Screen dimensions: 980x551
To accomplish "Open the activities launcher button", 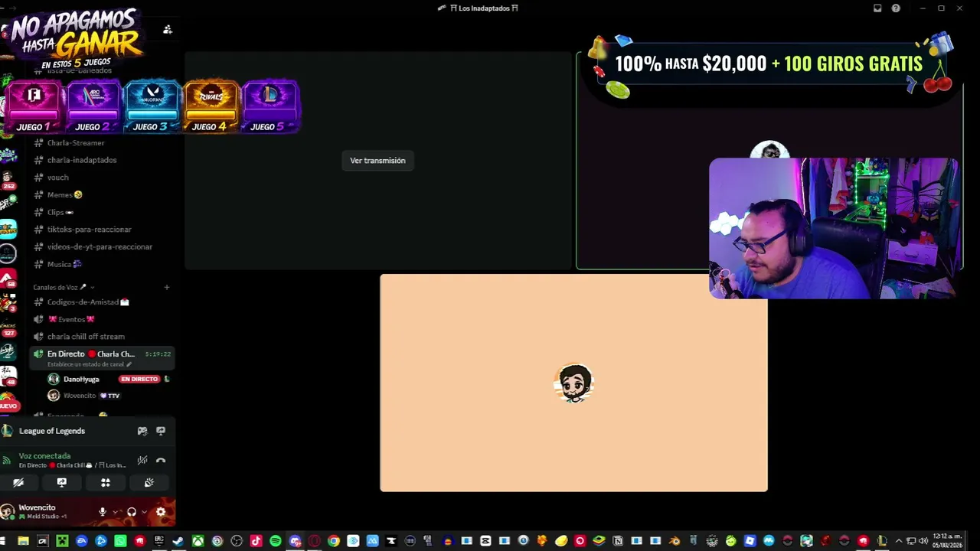I will [106, 483].
